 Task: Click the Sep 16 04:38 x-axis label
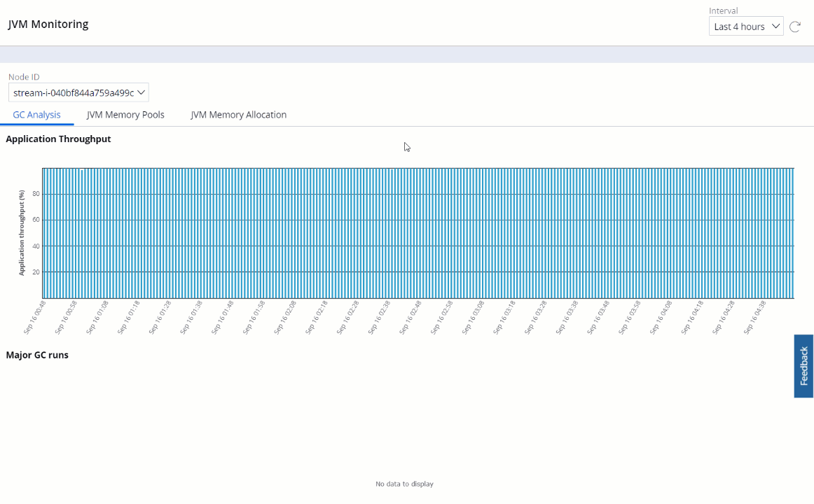(x=754, y=317)
